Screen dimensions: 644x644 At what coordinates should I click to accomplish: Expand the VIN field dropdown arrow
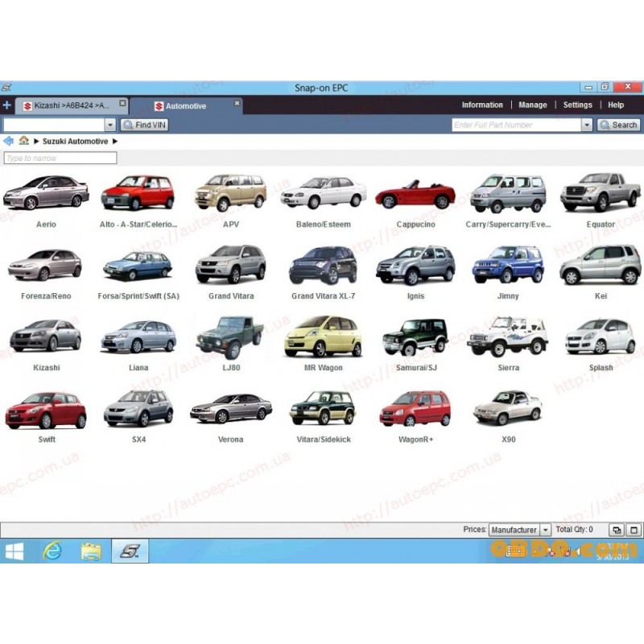pyautogui.click(x=110, y=125)
